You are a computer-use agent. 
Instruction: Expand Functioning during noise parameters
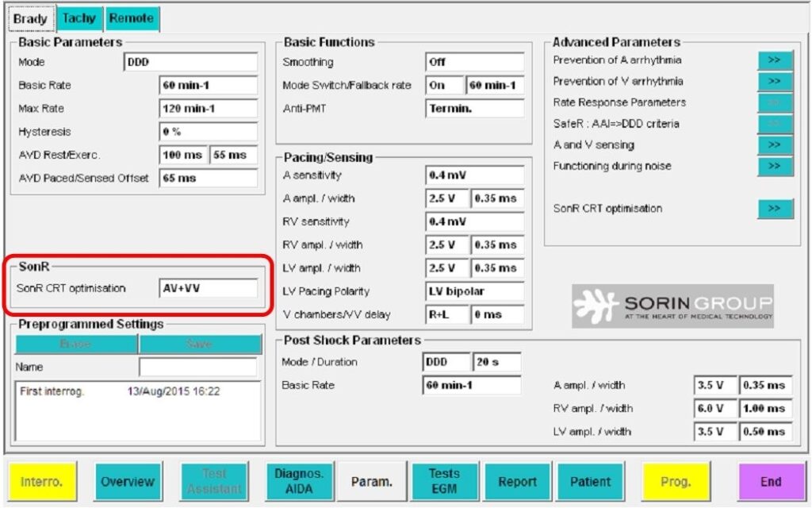pyautogui.click(x=775, y=167)
